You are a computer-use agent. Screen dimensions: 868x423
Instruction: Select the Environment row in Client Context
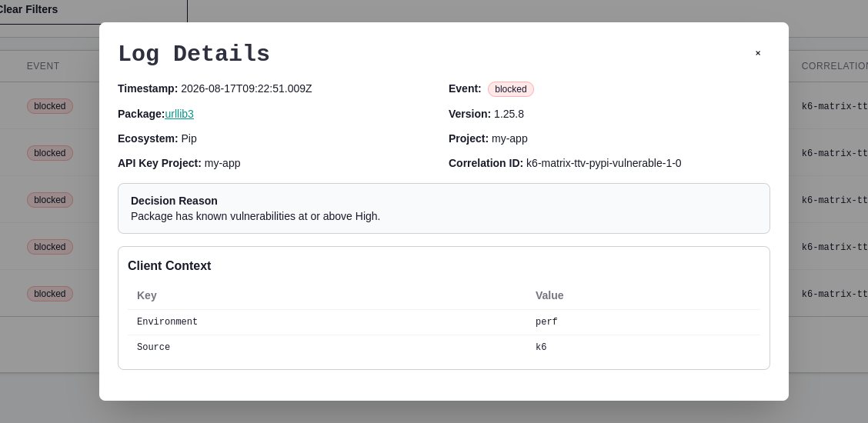pyautogui.click(x=444, y=321)
